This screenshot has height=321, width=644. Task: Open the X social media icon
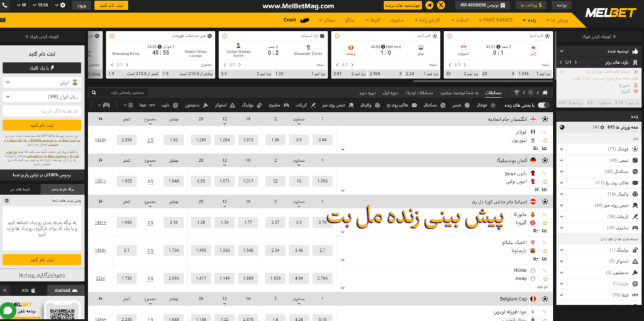pyautogui.click(x=441, y=5)
